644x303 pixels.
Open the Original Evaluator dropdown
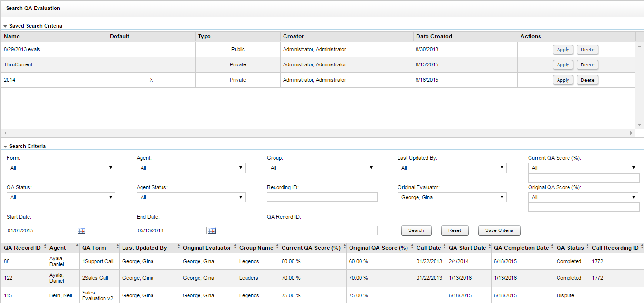click(x=452, y=197)
